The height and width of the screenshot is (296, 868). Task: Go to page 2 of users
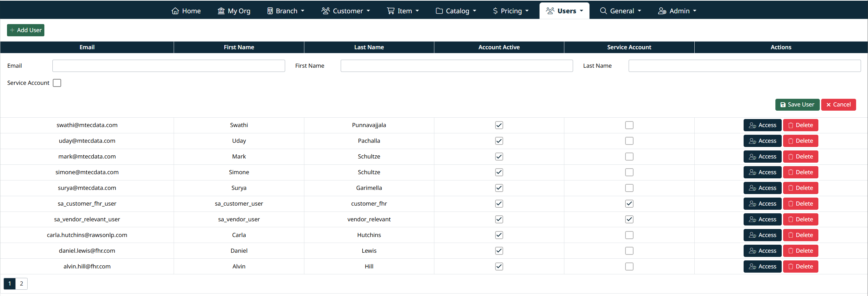22,283
